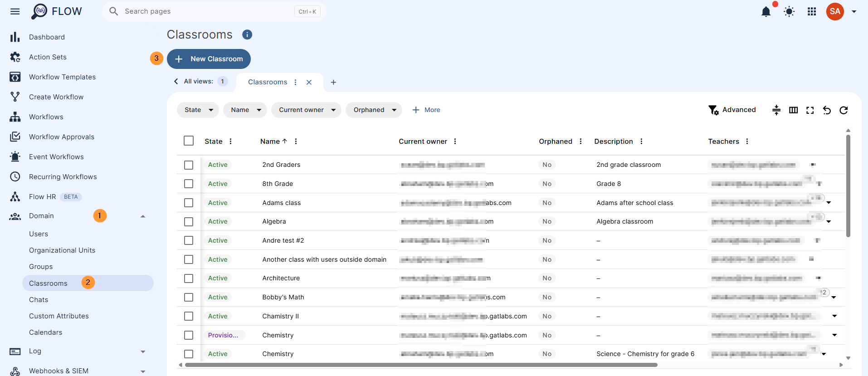Open the Dashboard page
This screenshot has width=868, height=376.
(47, 37)
